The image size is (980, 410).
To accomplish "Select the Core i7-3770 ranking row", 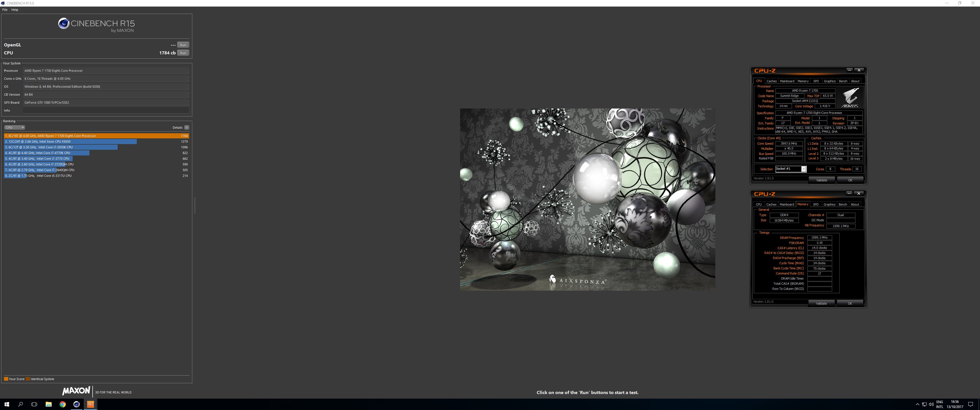I will (96, 159).
